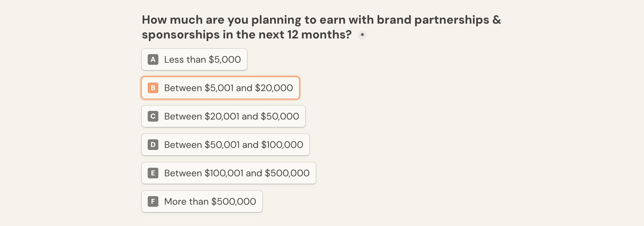Click the letter C key badge

153,116
